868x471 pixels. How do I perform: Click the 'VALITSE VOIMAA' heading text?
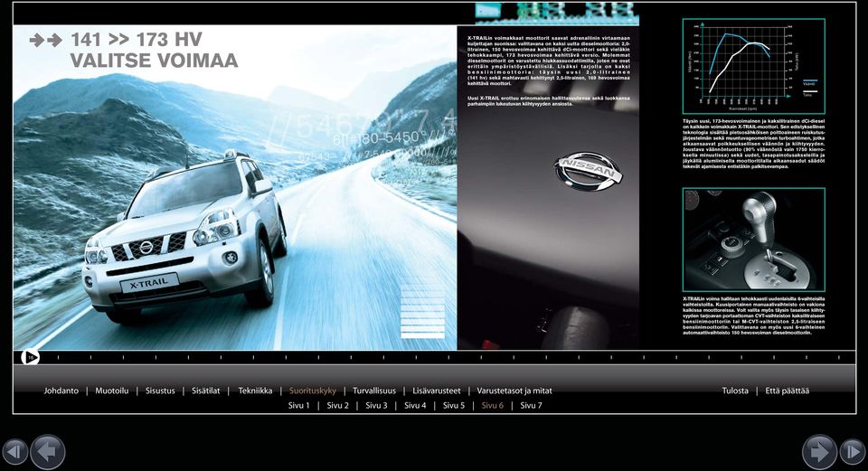(x=154, y=61)
